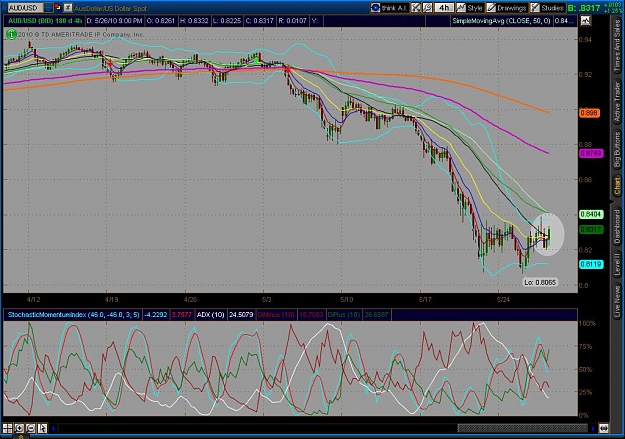Viewport: 625px width, 439px height.
Task: Click the color link icon beside the symbol
Action: point(58,7)
